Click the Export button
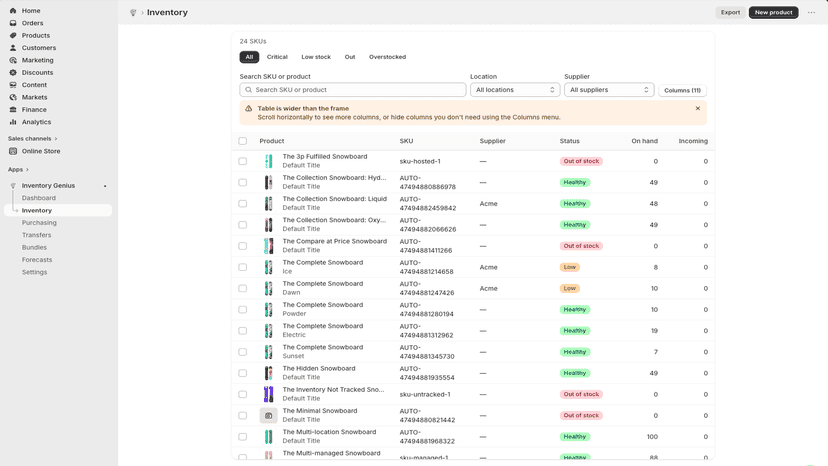828x466 pixels. coord(730,12)
